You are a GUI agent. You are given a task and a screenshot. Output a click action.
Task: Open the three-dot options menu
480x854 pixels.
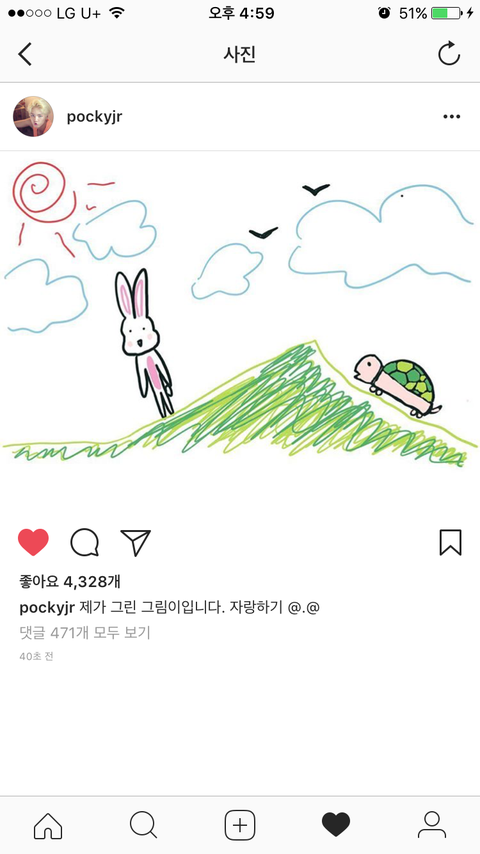coord(452,117)
